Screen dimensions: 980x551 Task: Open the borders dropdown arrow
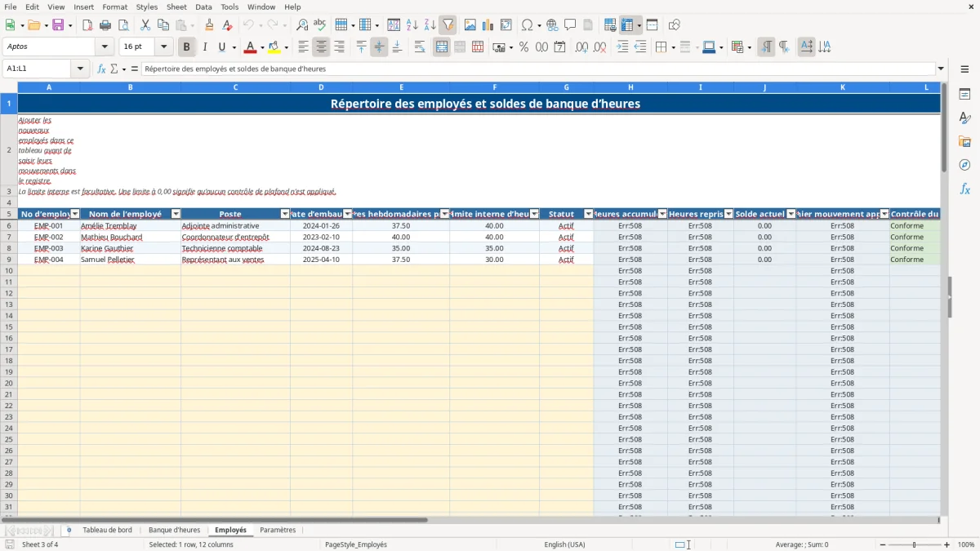[x=672, y=47]
